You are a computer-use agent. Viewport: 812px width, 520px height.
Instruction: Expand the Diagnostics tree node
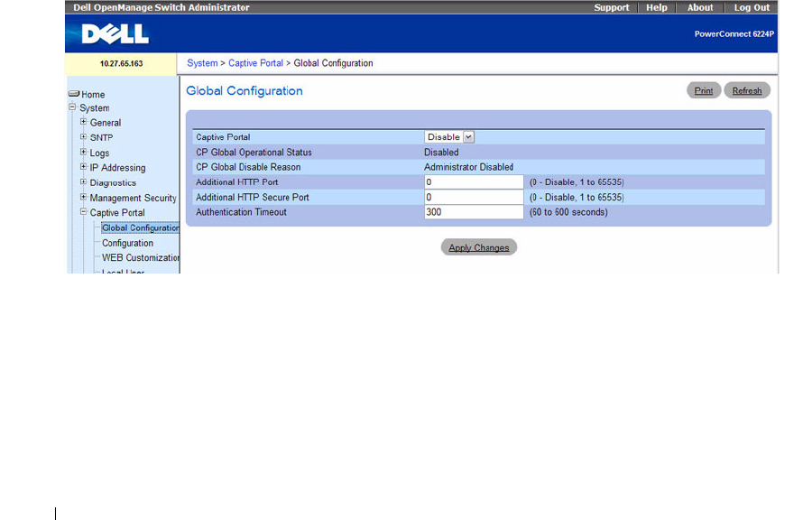coord(83,181)
